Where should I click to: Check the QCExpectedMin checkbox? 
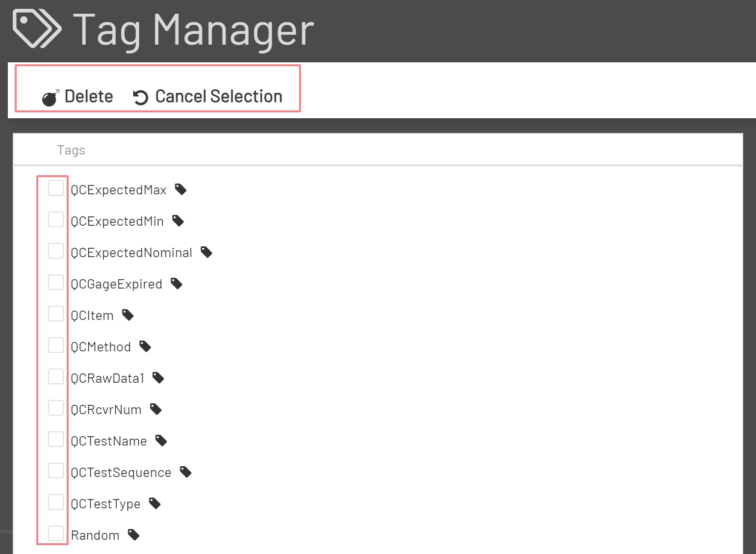[x=56, y=219]
